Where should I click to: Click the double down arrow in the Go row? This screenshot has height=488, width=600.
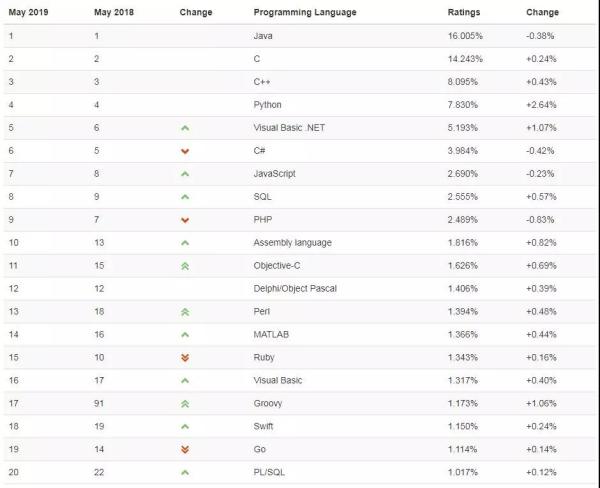(185, 449)
